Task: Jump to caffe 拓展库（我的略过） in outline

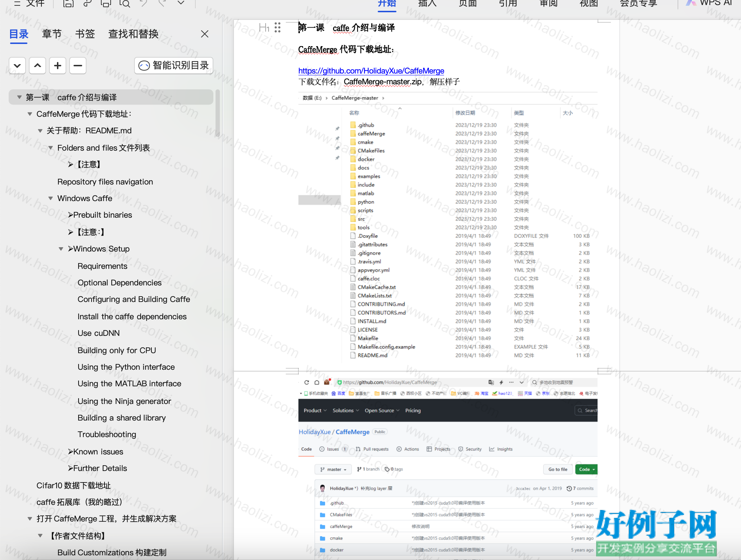Action: point(80,502)
